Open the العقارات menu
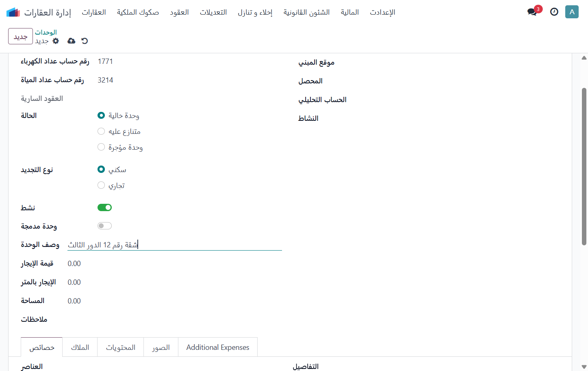 [x=94, y=12]
